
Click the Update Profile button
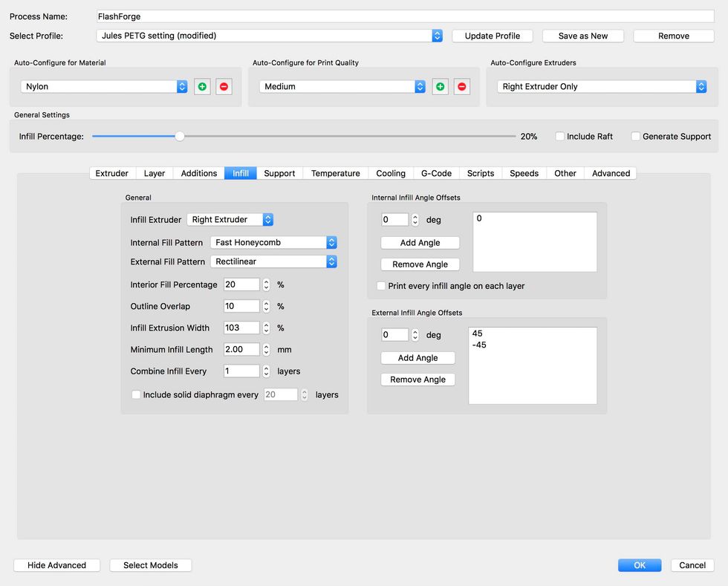tap(492, 36)
